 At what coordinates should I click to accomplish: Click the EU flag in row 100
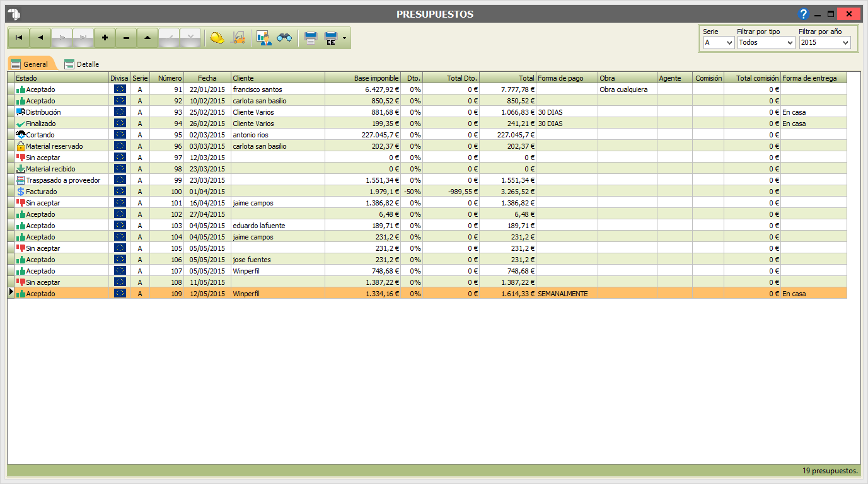pos(120,191)
